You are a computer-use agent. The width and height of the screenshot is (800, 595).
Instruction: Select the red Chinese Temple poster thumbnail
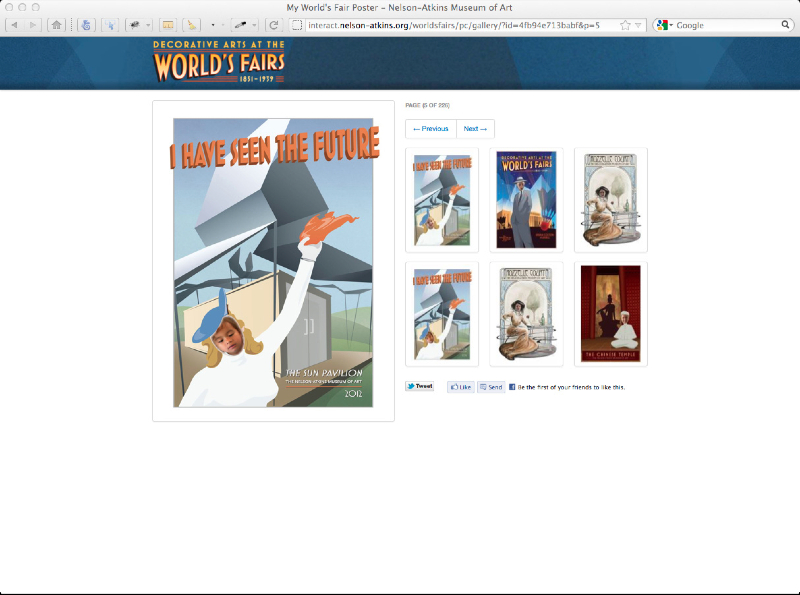pos(611,314)
